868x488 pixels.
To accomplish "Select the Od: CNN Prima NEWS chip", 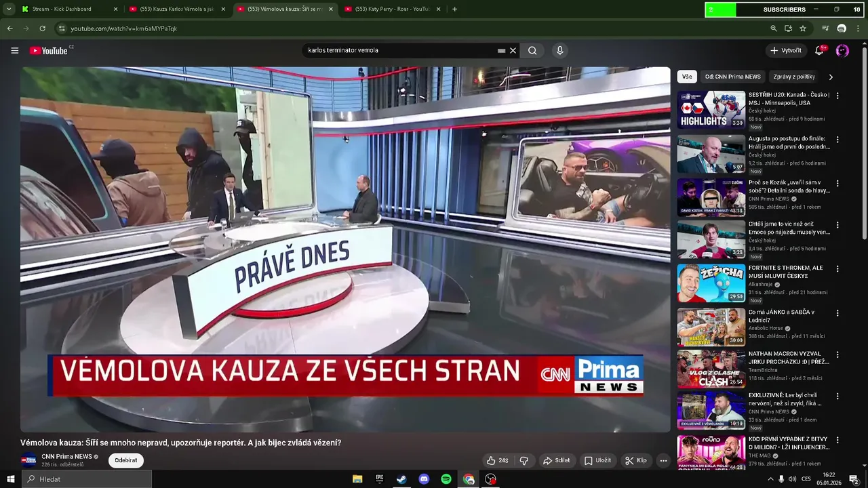I will (732, 77).
